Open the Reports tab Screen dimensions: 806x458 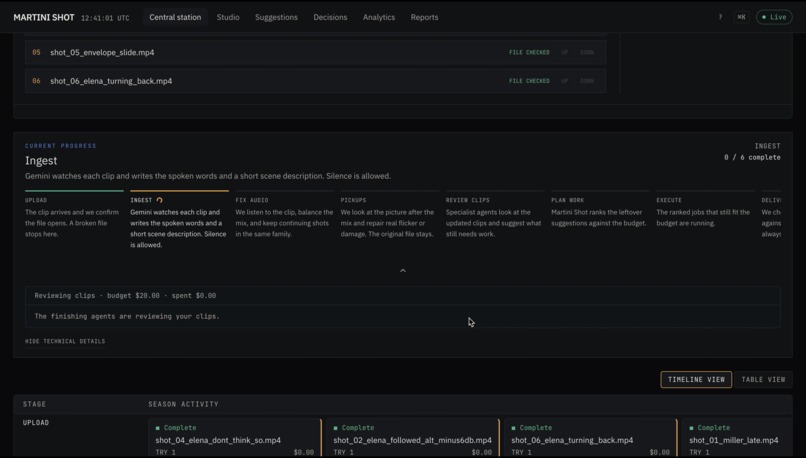point(424,17)
